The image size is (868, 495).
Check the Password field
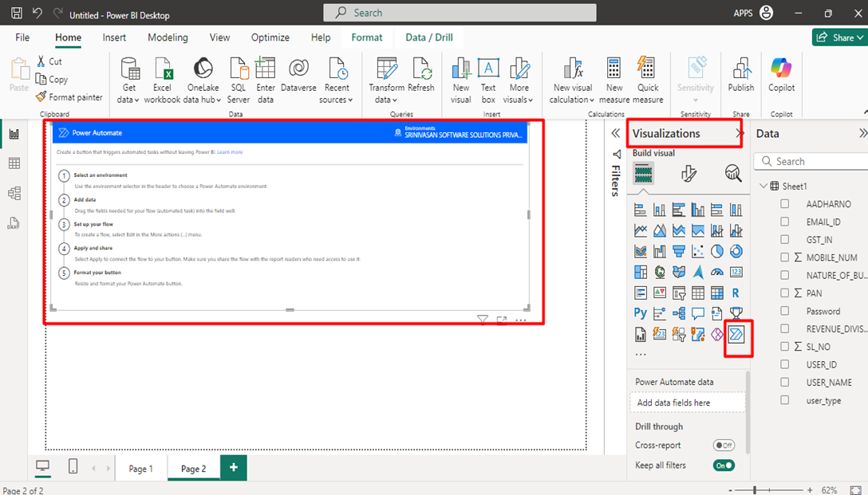[x=784, y=311]
